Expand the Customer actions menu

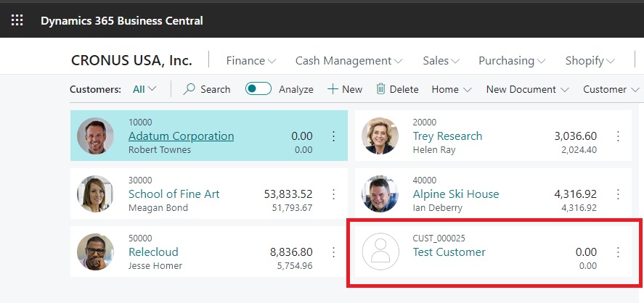(x=611, y=89)
